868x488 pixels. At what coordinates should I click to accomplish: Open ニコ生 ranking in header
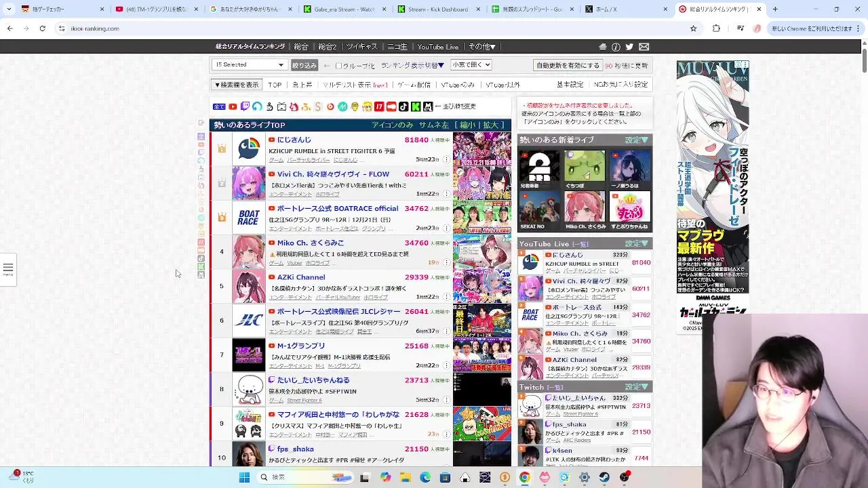[397, 47]
